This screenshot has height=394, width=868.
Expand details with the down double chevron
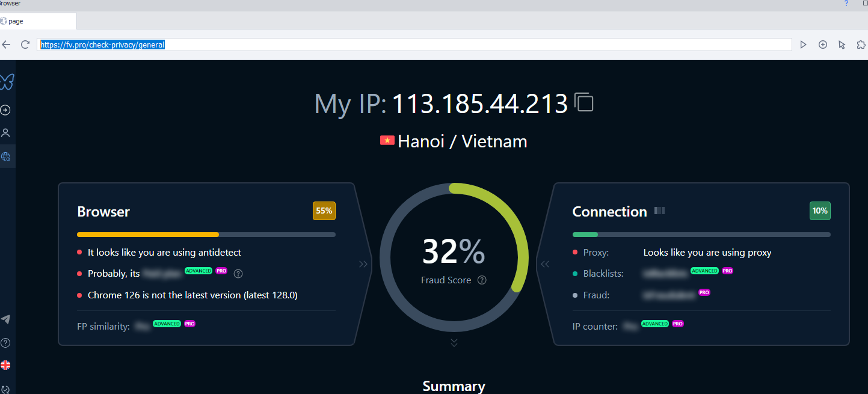click(x=454, y=342)
